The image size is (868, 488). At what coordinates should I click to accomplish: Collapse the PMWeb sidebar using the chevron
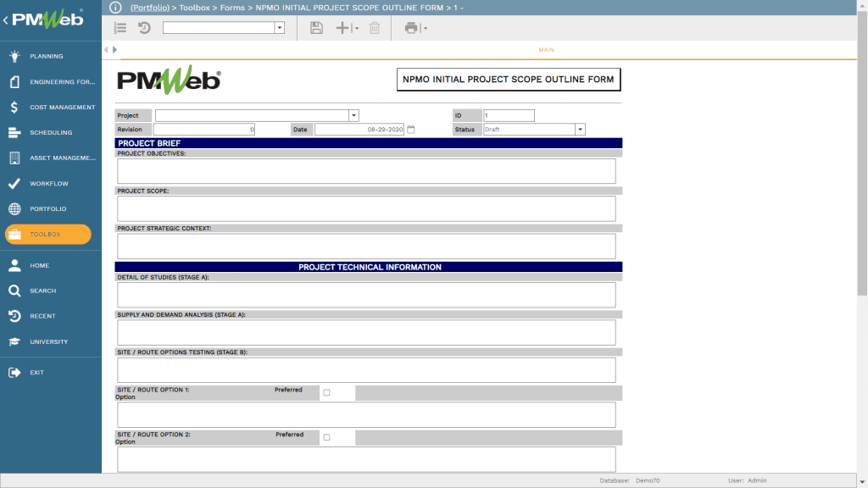[x=7, y=19]
